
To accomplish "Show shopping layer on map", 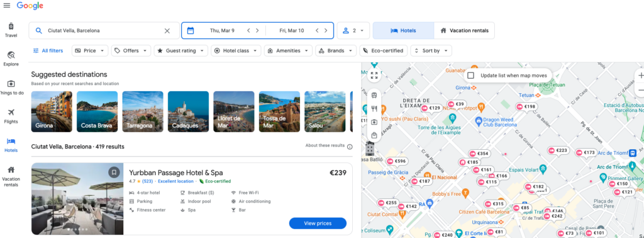I will pyautogui.click(x=374, y=135).
